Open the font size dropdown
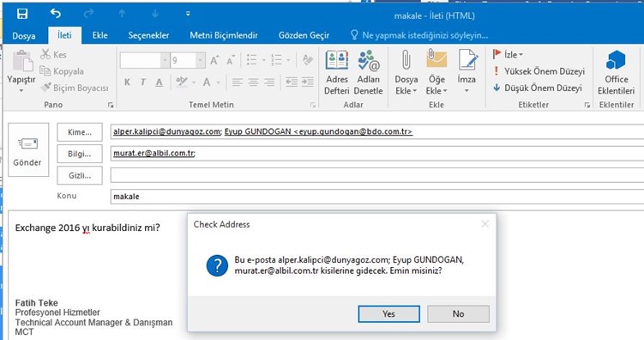The width and height of the screenshot is (644, 340). click(200, 60)
